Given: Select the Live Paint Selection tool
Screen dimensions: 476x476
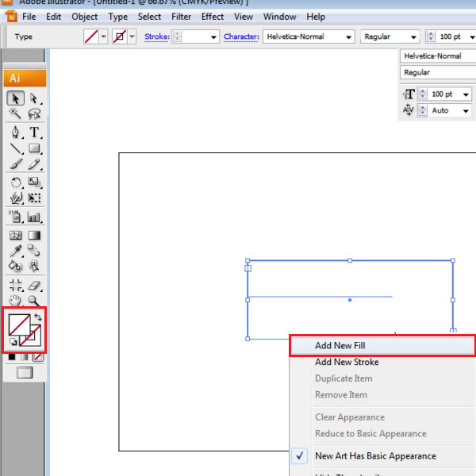Looking at the screenshot, I should coord(34,267).
